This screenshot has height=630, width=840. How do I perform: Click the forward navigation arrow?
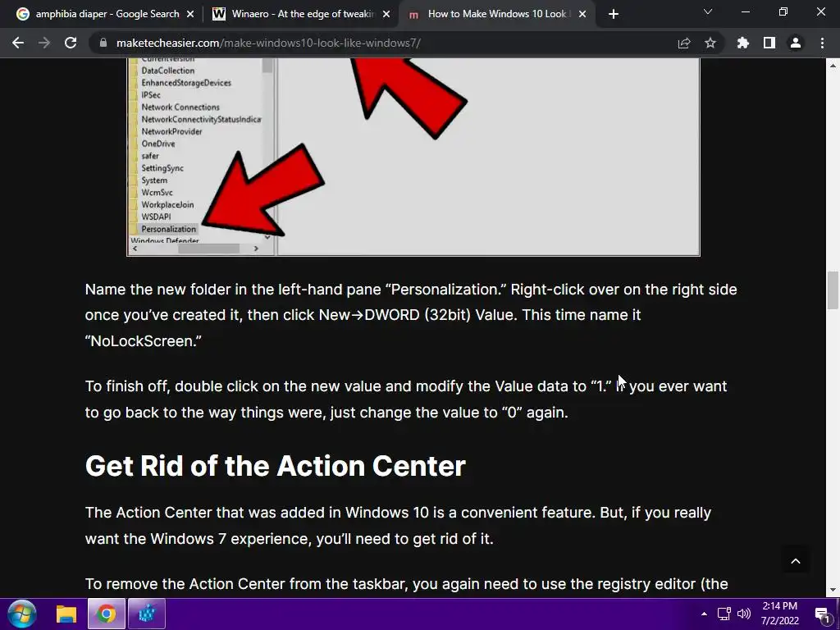pyautogui.click(x=44, y=43)
